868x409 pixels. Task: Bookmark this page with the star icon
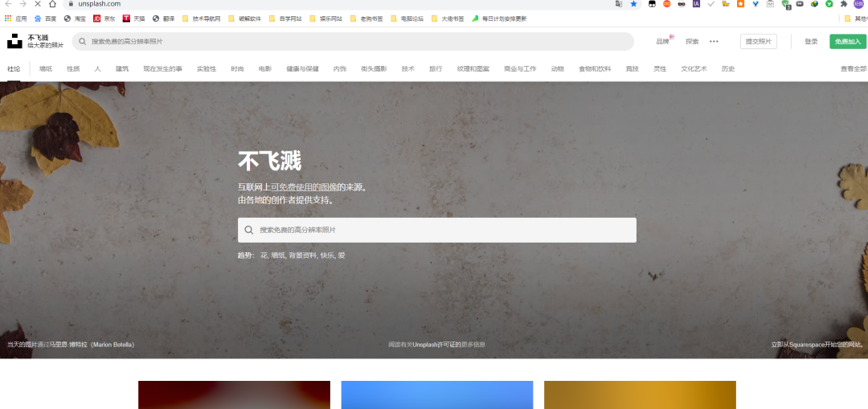pos(633,4)
